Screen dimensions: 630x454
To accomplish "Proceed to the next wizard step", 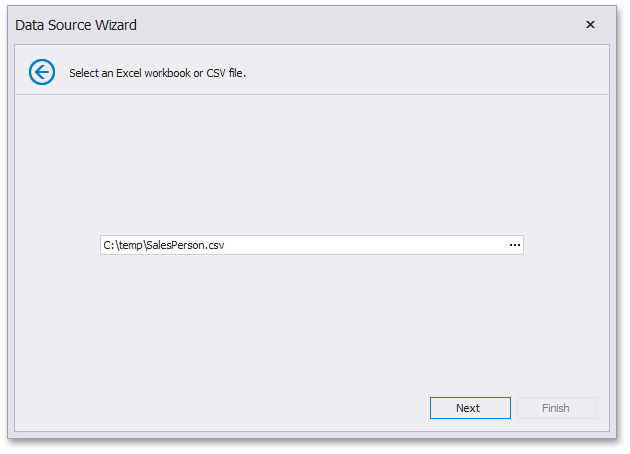I will 470,408.
